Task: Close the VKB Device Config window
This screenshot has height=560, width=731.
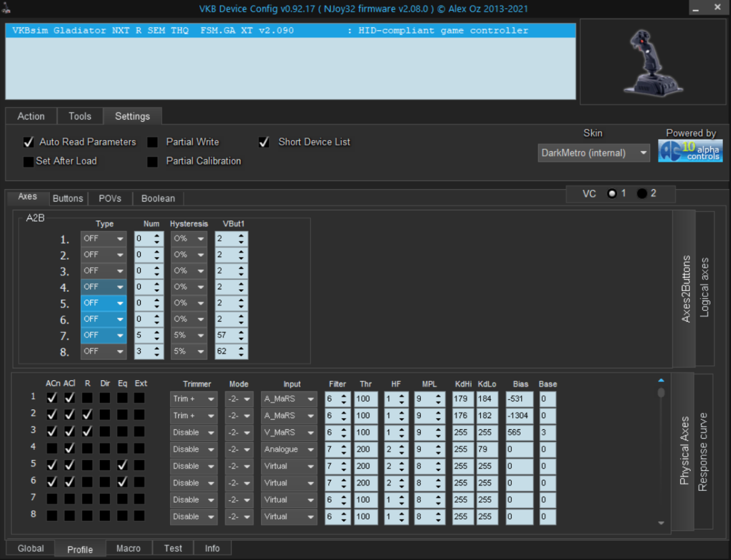Action: pyautogui.click(x=717, y=7)
